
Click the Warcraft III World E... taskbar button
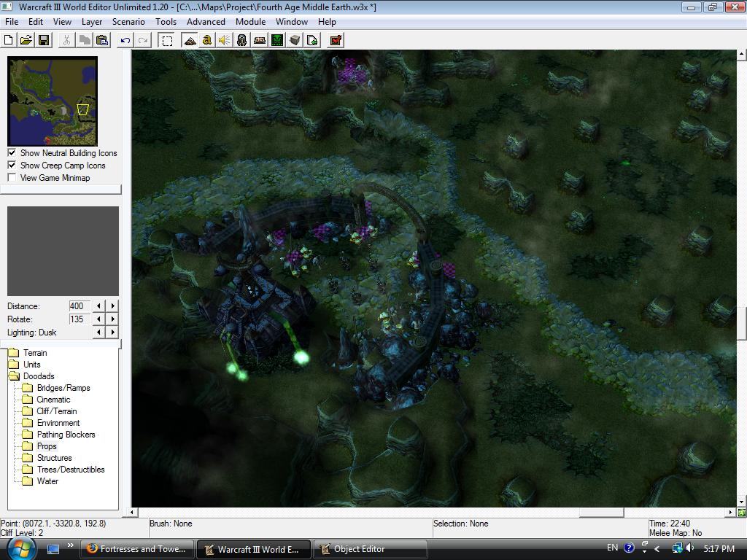pos(253,549)
